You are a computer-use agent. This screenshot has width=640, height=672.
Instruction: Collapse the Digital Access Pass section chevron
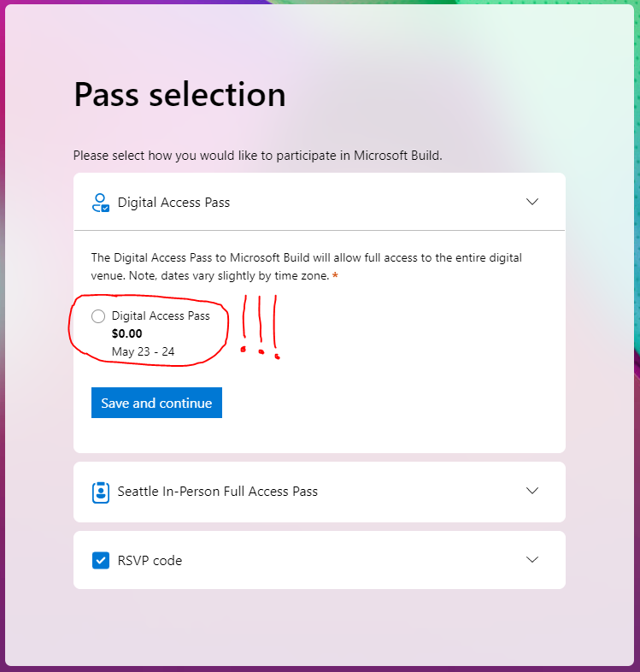coord(532,202)
